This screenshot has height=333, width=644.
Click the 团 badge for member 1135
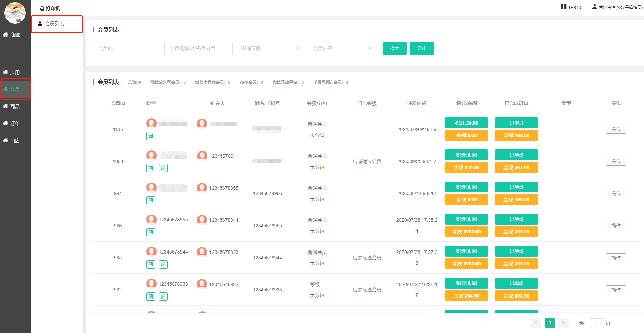pos(151,136)
